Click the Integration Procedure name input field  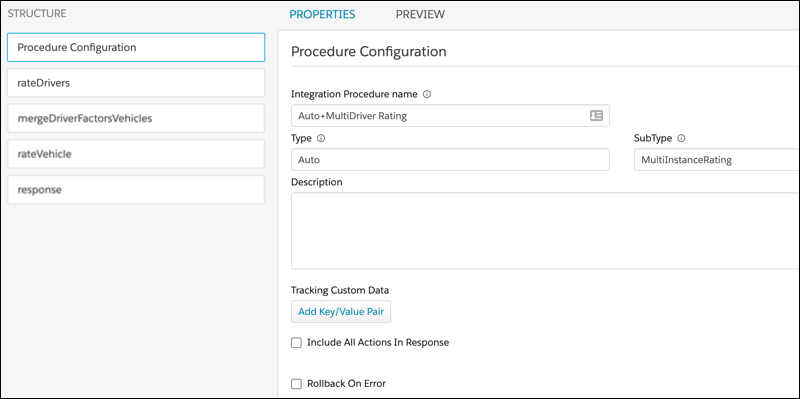tap(450, 116)
